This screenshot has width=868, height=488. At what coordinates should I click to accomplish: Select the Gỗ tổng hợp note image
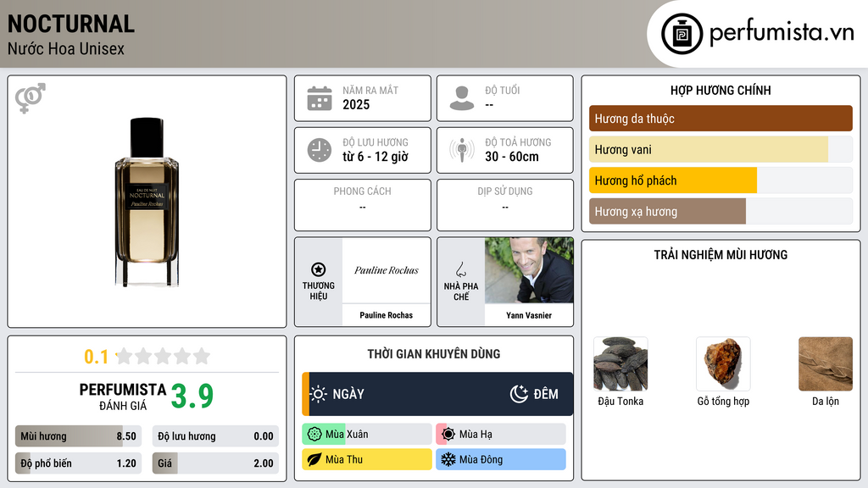pos(723,364)
